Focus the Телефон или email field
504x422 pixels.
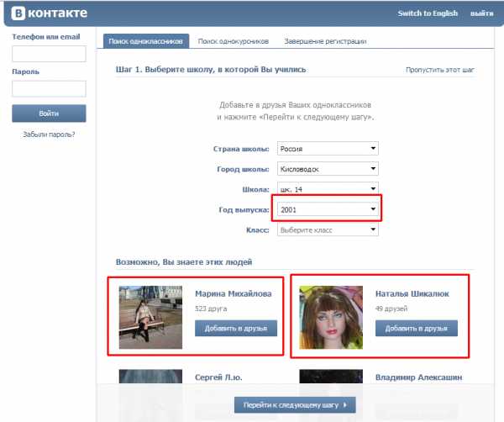coord(49,54)
